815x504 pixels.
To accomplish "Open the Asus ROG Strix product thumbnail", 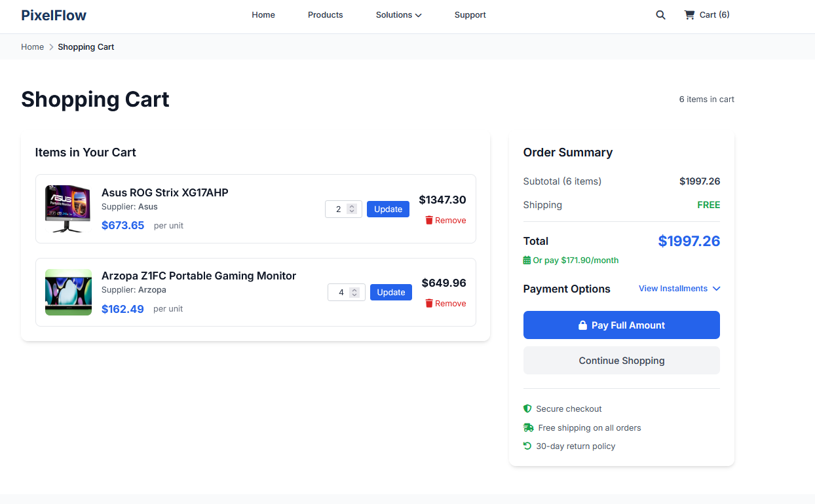I will [68, 209].
